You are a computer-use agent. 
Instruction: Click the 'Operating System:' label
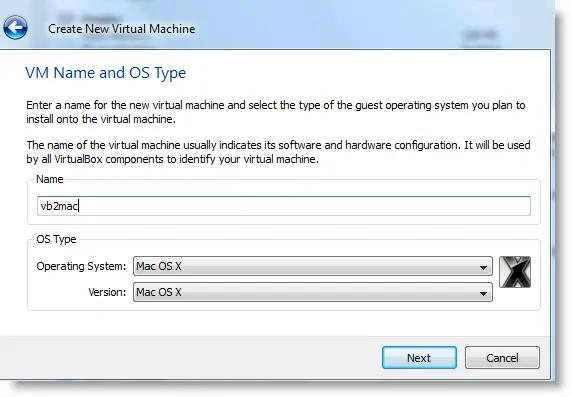[81, 266]
